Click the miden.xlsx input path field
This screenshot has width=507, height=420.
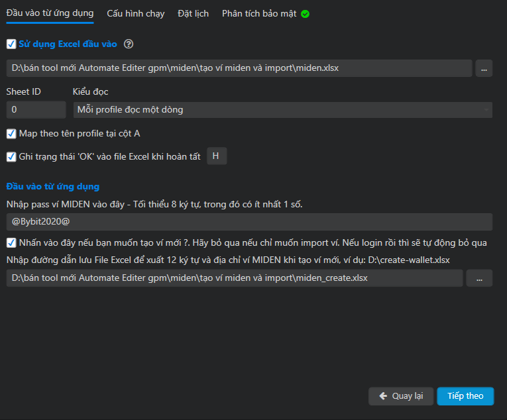click(x=239, y=68)
